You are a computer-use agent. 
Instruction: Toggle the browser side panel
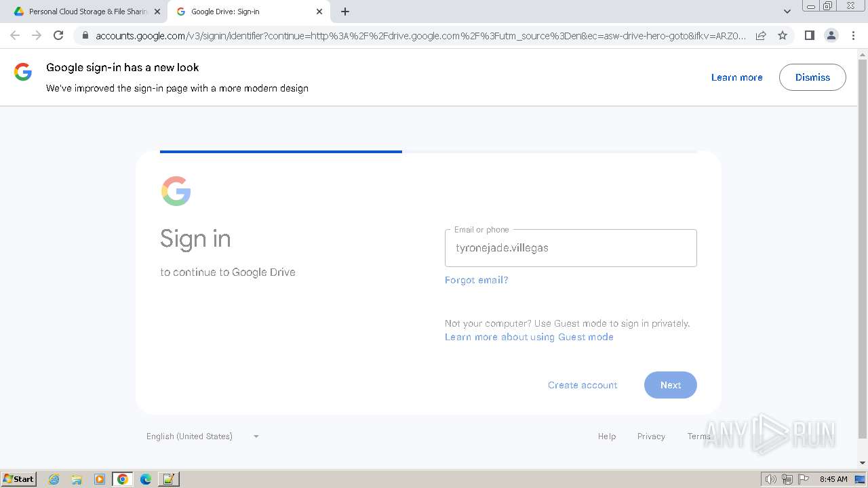809,35
